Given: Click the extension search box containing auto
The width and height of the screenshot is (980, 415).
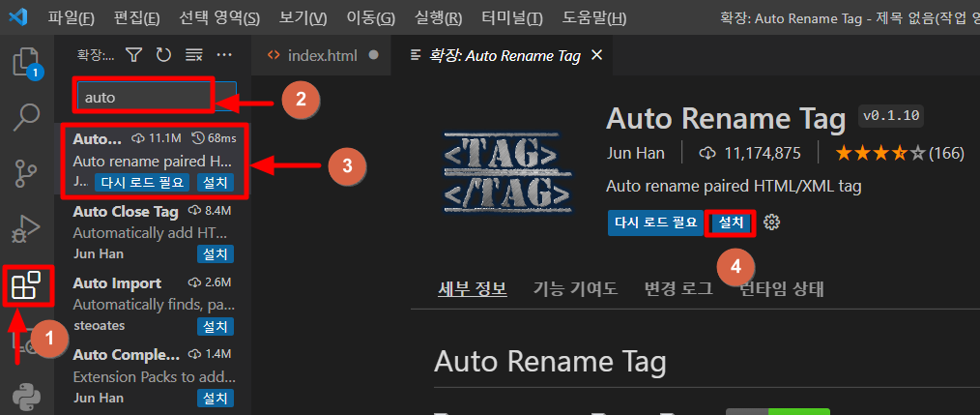Looking at the screenshot, I should [156, 97].
